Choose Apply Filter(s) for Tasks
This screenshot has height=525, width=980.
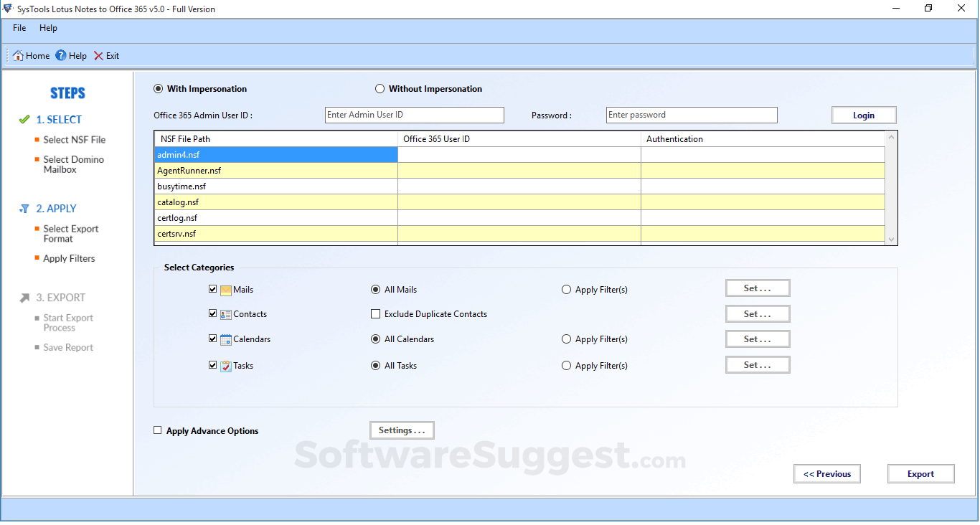point(567,366)
